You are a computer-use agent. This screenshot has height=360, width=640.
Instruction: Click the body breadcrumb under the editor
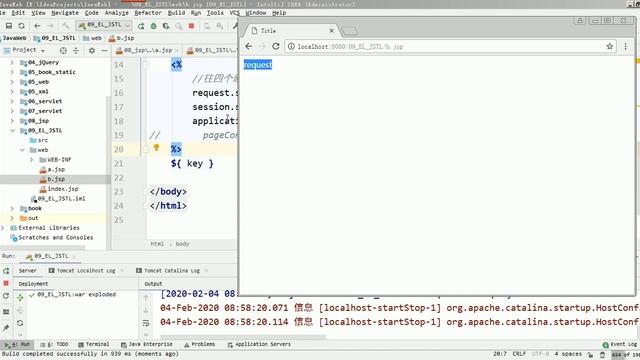[x=182, y=244]
